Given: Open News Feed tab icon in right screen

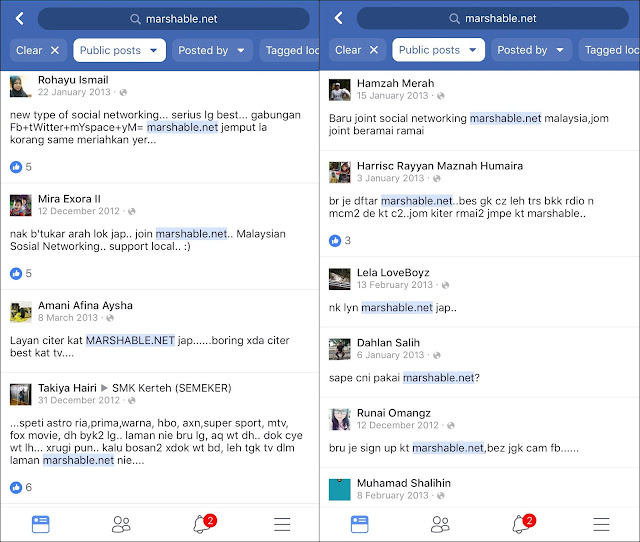Looking at the screenshot, I should [359, 524].
